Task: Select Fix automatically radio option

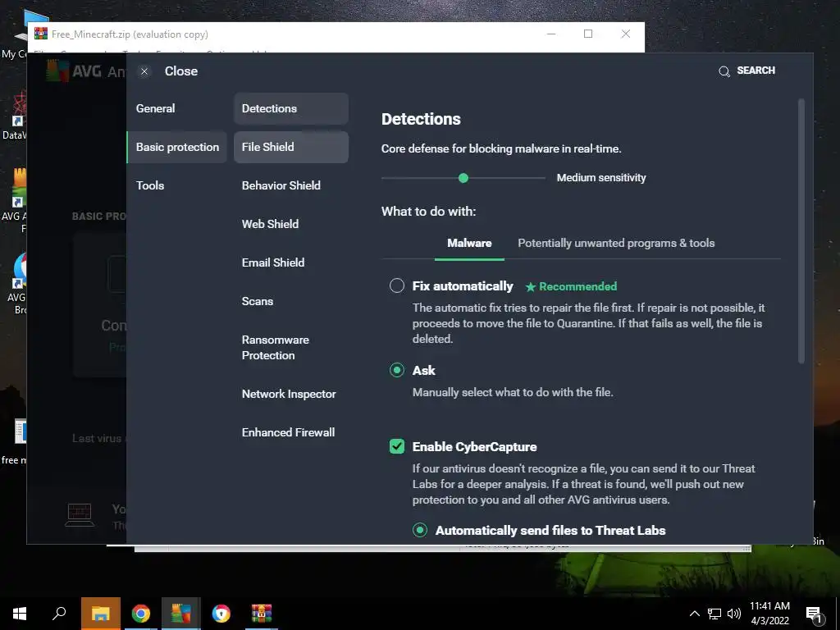Action: click(x=397, y=285)
